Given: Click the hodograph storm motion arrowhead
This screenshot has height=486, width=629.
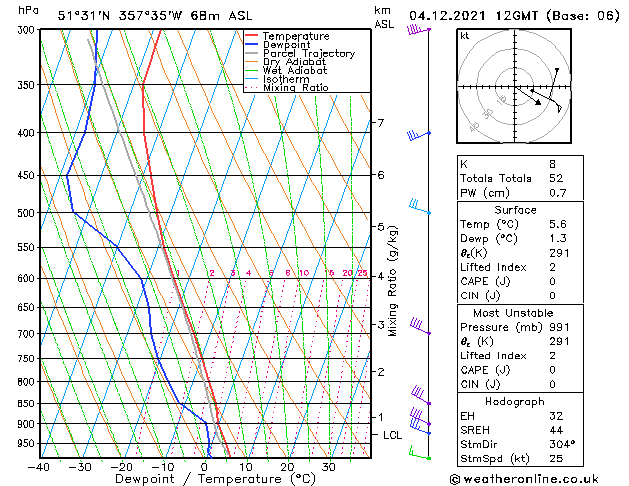Looking at the screenshot, I should (x=538, y=103).
